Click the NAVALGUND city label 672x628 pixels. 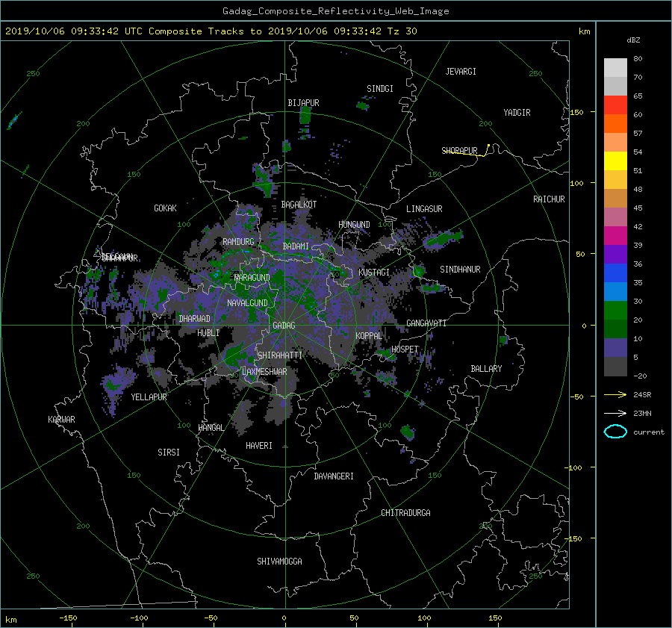point(247,303)
